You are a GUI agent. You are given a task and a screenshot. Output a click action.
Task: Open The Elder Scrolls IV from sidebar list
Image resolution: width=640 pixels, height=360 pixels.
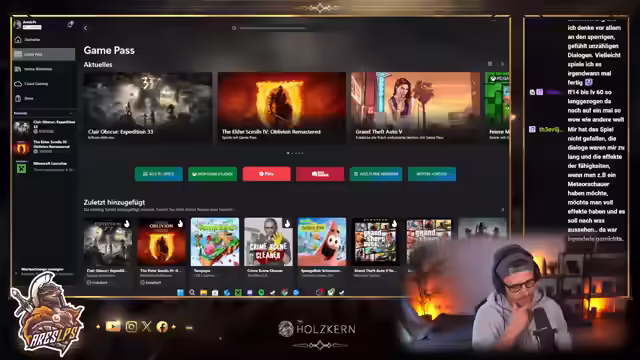coord(44,147)
